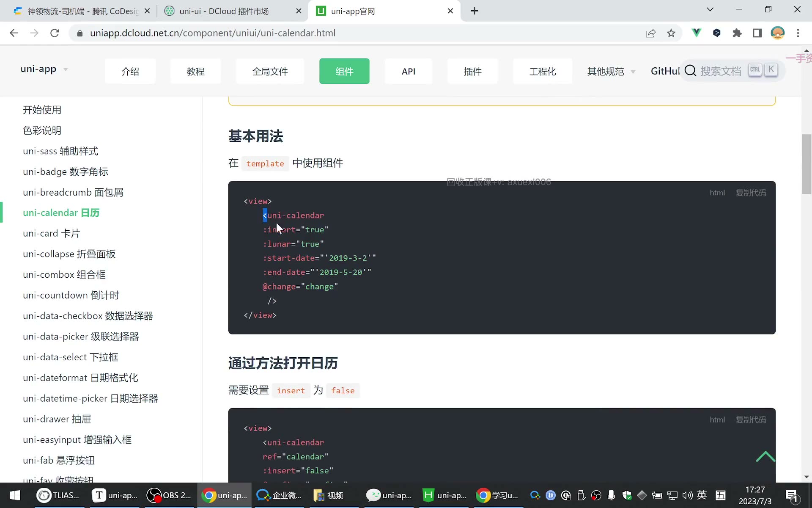Open the Vue devtools extension icon

click(x=696, y=33)
